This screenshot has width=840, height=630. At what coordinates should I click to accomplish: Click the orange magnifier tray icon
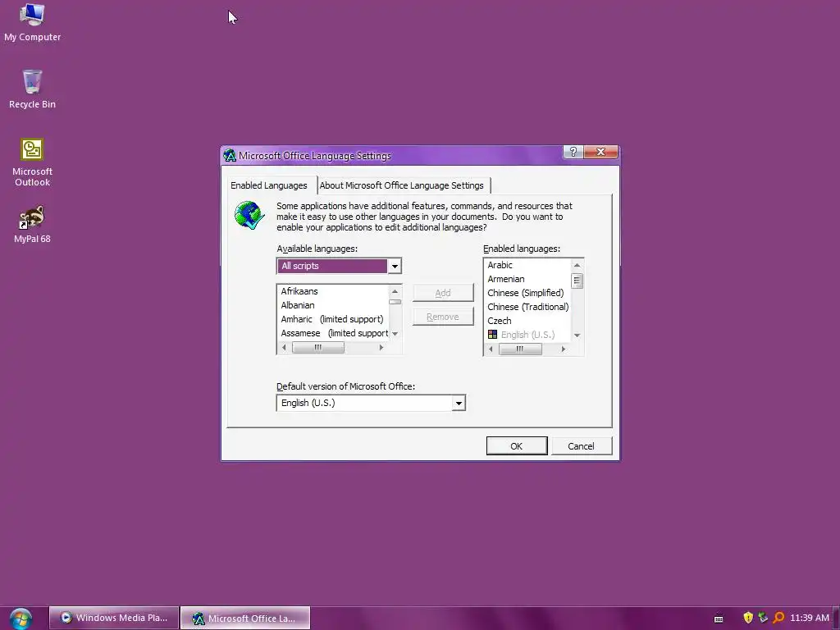[778, 618]
